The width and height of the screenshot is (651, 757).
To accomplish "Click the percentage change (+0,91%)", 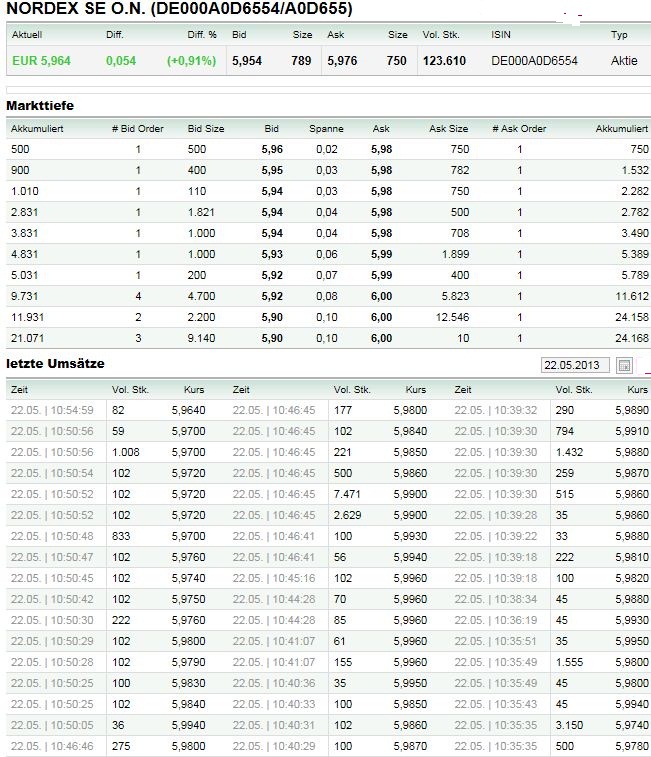I will [x=191, y=61].
